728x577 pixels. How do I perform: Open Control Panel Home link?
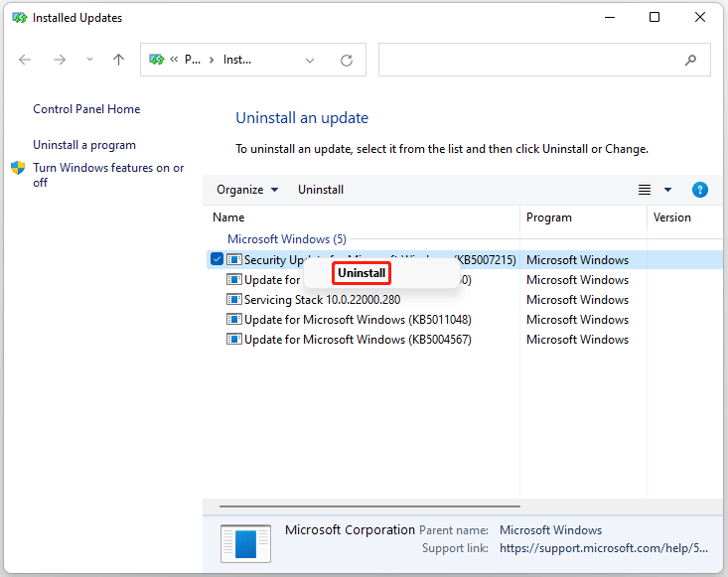pos(86,109)
